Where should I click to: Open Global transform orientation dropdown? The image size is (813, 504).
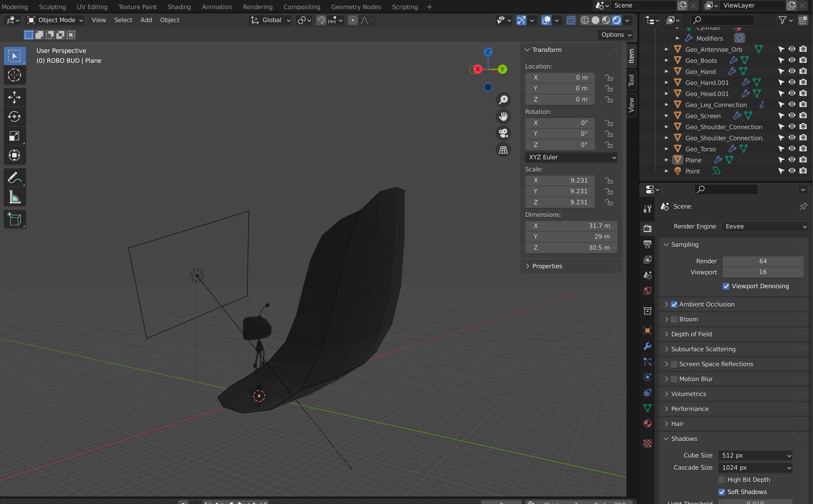tap(270, 20)
